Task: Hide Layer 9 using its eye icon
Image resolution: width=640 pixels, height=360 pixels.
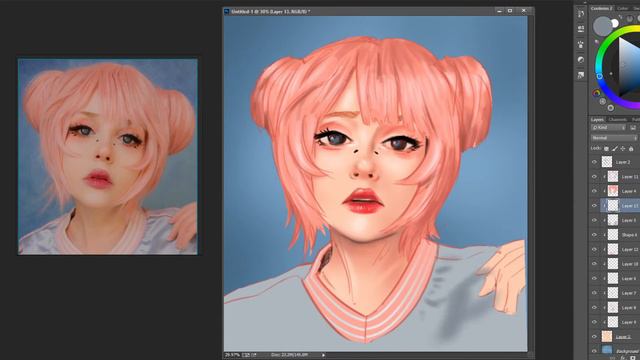Action: tap(594, 322)
